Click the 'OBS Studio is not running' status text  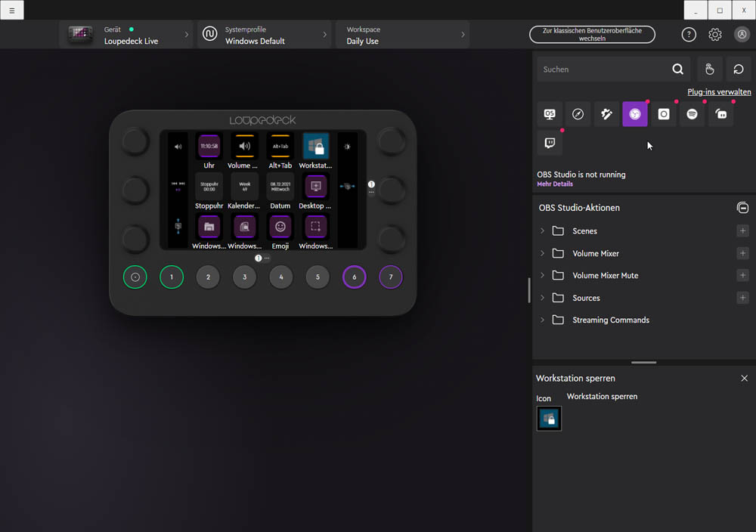pyautogui.click(x=581, y=175)
